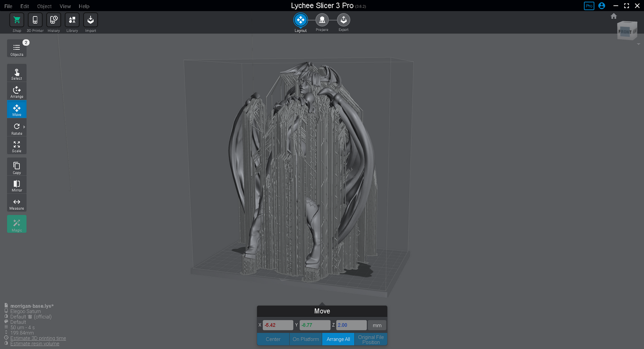Click the Default (official) resin profile
This screenshot has width=644, height=349.
tap(31, 317)
